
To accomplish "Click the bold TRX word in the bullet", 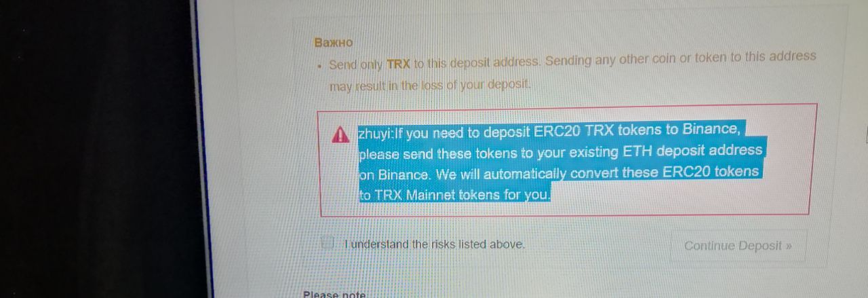I will coord(399,65).
